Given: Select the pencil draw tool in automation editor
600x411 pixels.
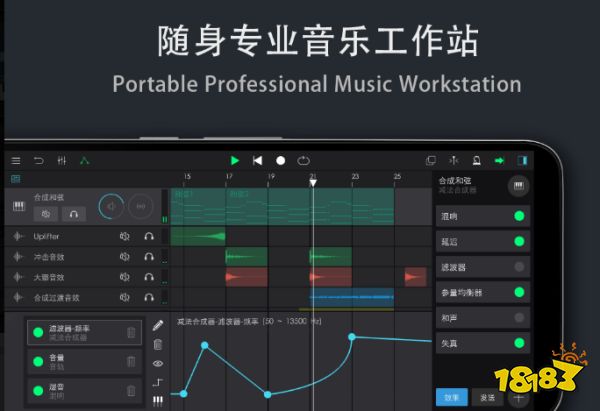Looking at the screenshot, I should (x=158, y=326).
